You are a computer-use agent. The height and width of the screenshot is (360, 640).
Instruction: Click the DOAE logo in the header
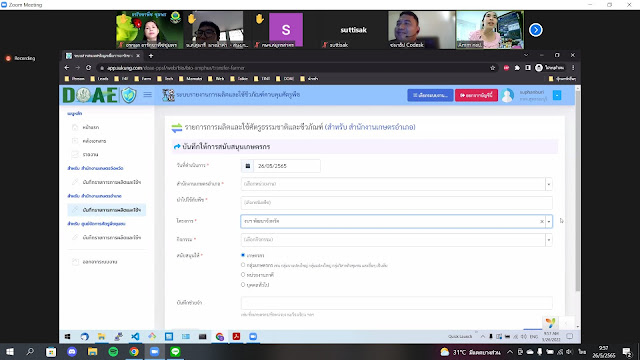tap(90, 95)
